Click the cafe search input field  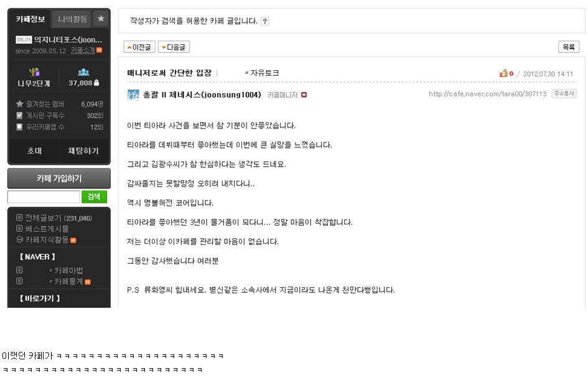[44, 196]
